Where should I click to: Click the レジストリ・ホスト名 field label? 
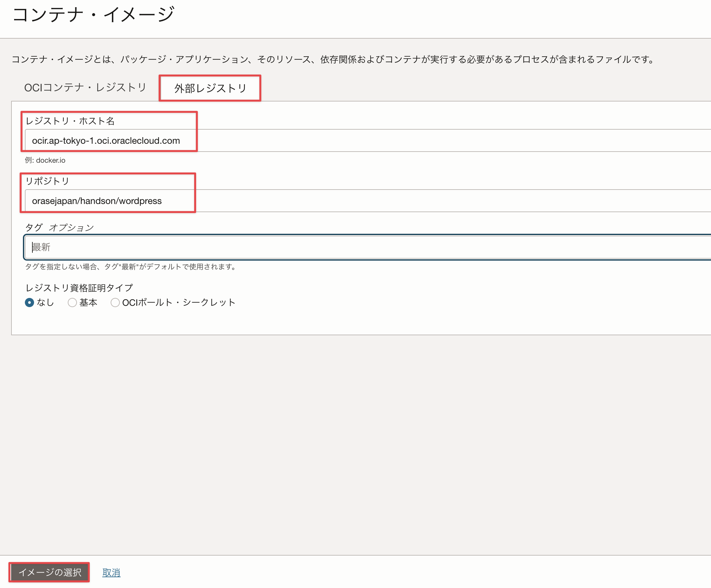point(70,121)
